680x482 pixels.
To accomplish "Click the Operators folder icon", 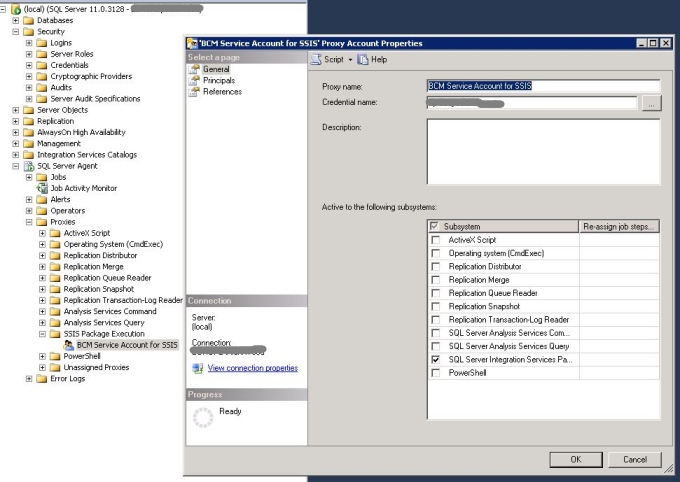I will 42,210.
